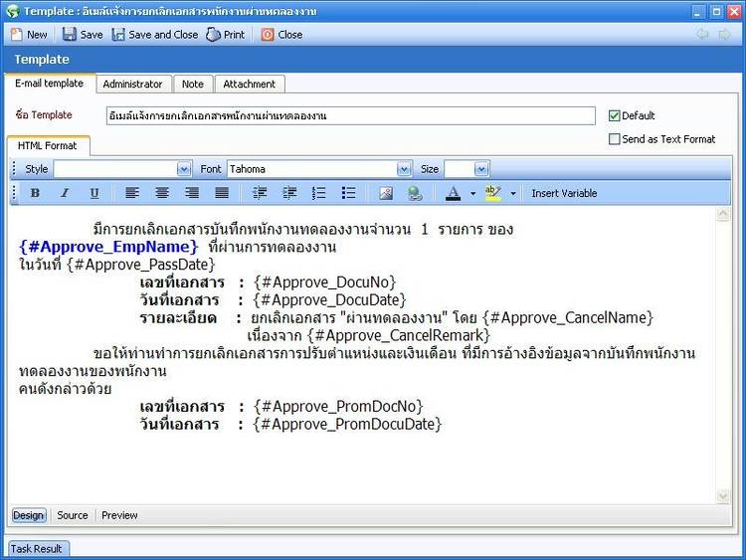The width and height of the screenshot is (746, 560).
Task: Click the Save and Close button
Action: [154, 34]
